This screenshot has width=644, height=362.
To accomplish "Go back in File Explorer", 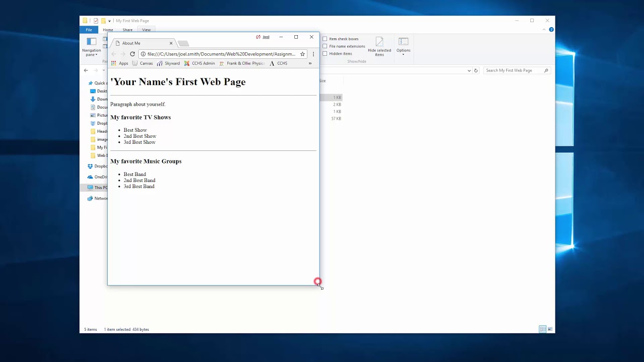I will pos(86,70).
